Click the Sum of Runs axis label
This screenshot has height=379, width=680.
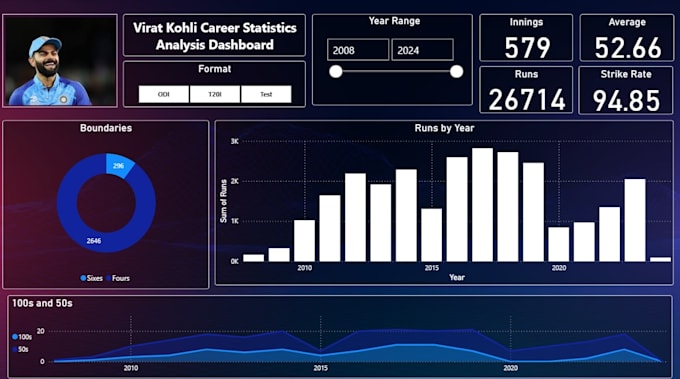[x=224, y=201]
